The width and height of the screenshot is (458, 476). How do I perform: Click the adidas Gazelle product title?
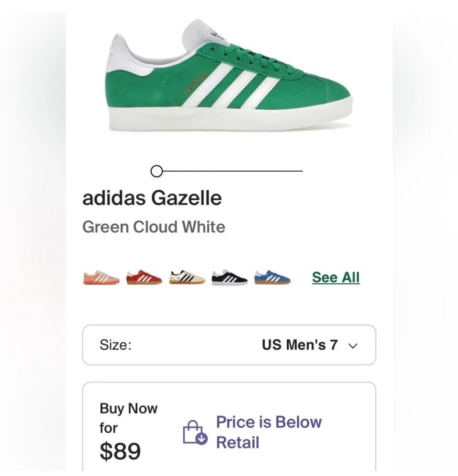[152, 198]
